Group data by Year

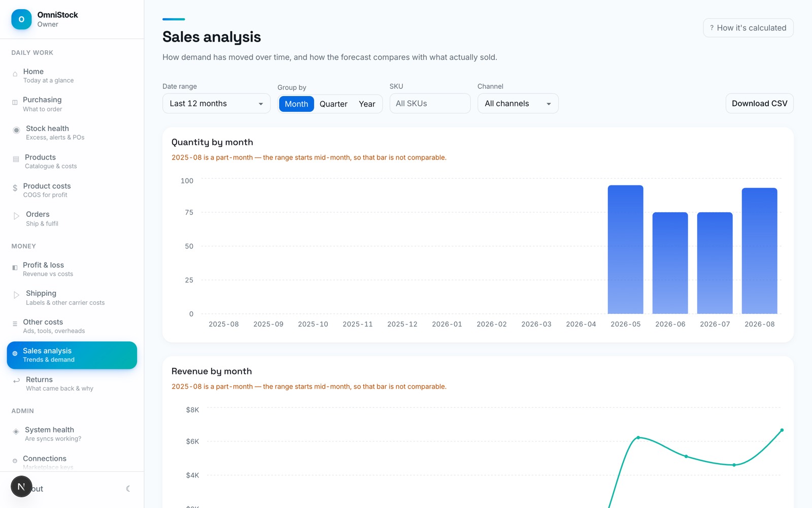click(367, 104)
